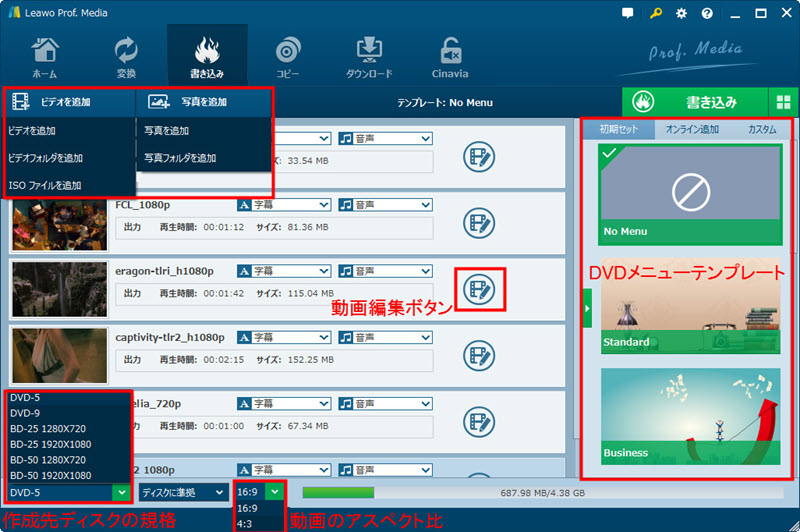Viewport: 800px width, 532px height.
Task: Click the edit button for captivity-tlr2_h1080p
Action: click(x=479, y=355)
